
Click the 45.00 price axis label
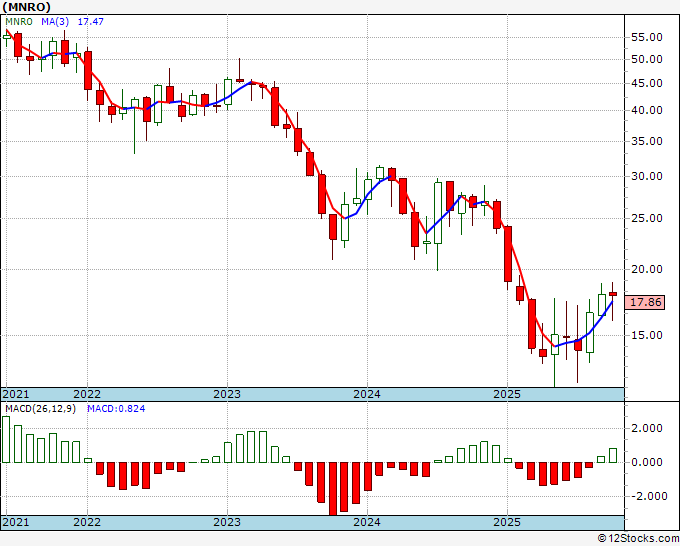pos(647,83)
